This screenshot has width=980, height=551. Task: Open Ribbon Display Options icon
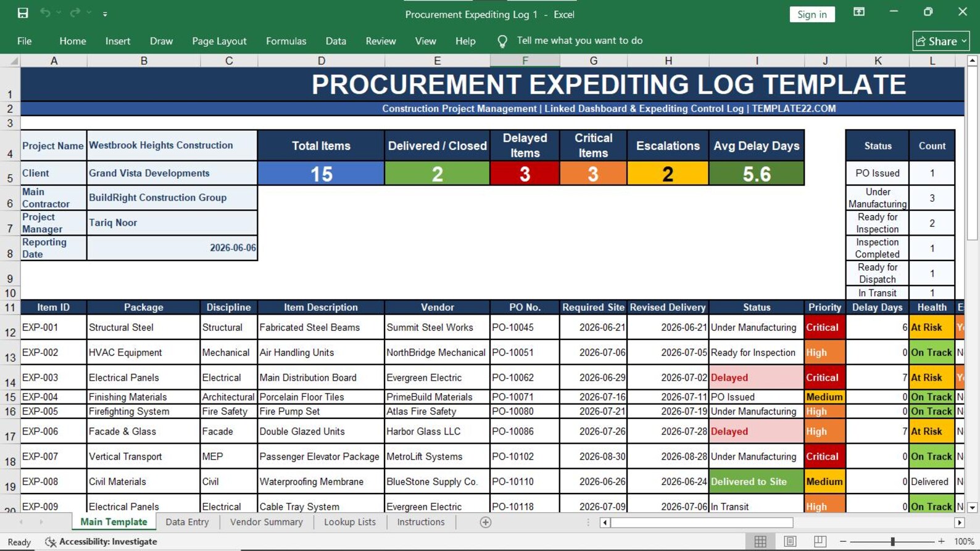859,12
